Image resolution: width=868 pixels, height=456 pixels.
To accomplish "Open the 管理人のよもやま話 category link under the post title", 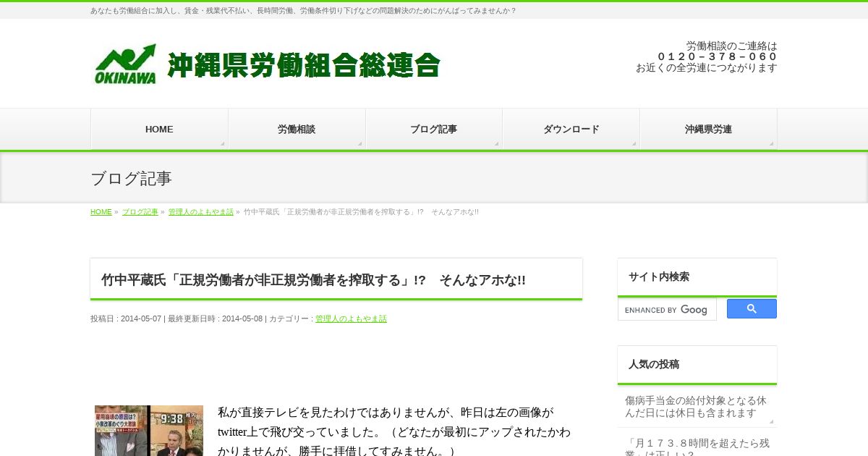I will [351, 318].
